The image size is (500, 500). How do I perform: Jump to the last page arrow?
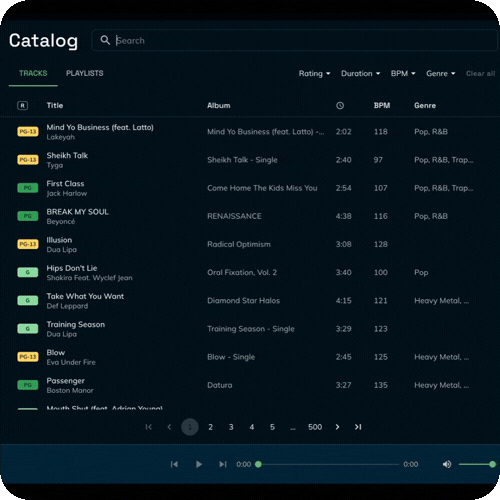point(358,427)
